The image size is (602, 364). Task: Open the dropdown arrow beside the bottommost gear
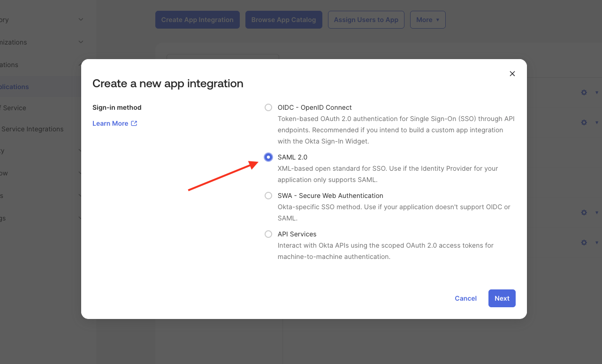[597, 243]
